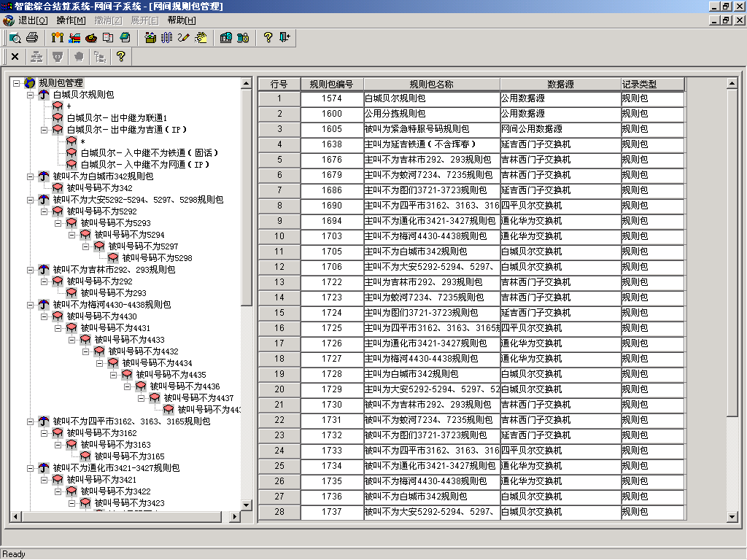Click the question mark in the second toolbar row
747x560 pixels.
121,56
